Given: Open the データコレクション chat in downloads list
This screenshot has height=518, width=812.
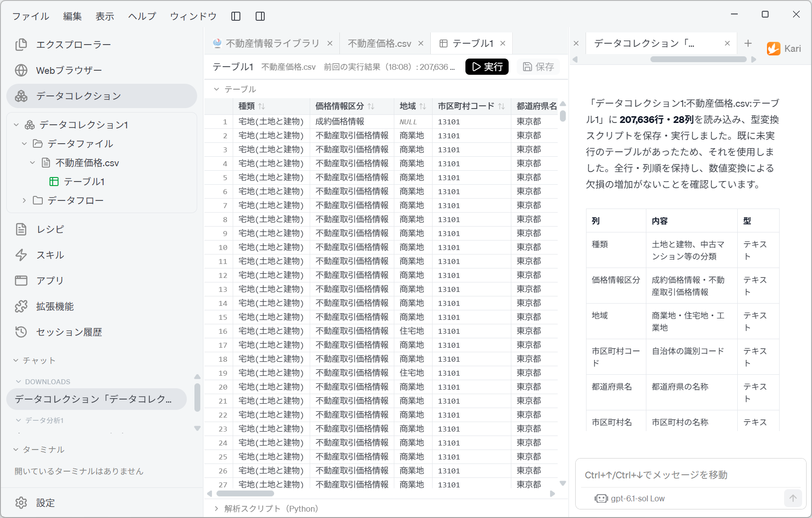Looking at the screenshot, I should (x=96, y=399).
